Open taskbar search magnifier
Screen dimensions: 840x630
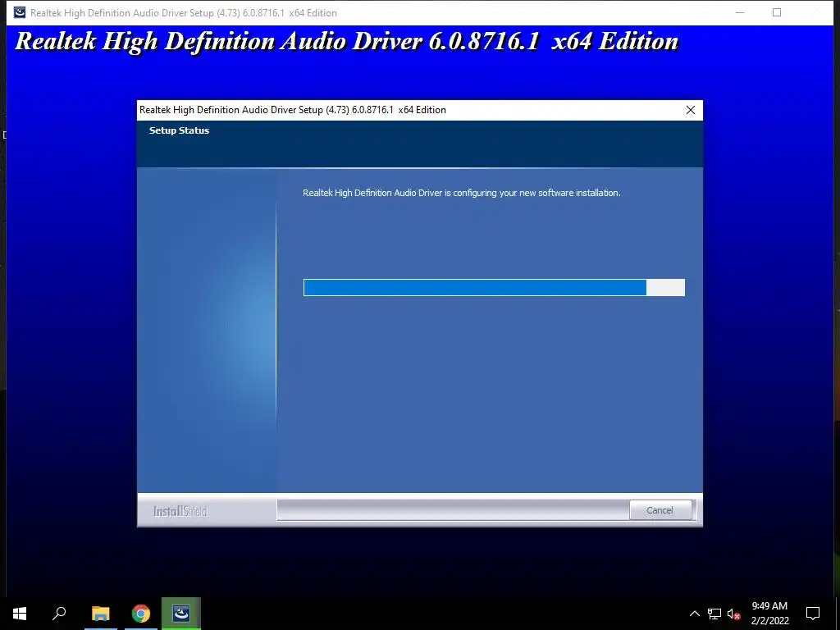click(x=59, y=614)
